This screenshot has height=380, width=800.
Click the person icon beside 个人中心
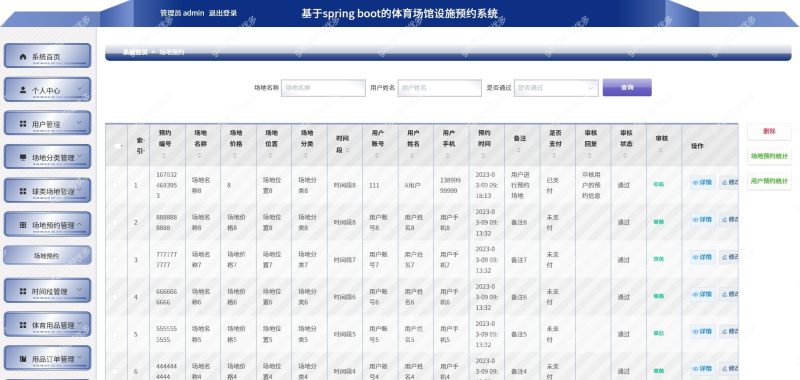pos(23,90)
